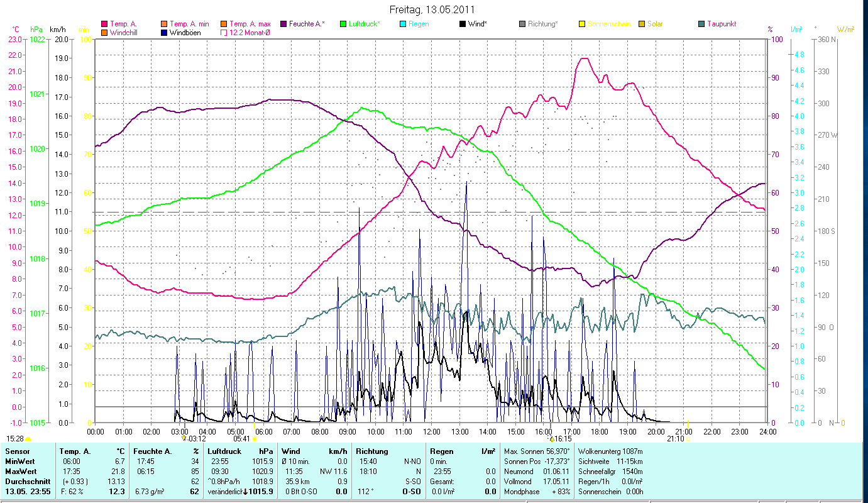The width and height of the screenshot is (868, 503).
Task: Click the red falling-pressure arrow by 1015.9
Action: pos(245,492)
